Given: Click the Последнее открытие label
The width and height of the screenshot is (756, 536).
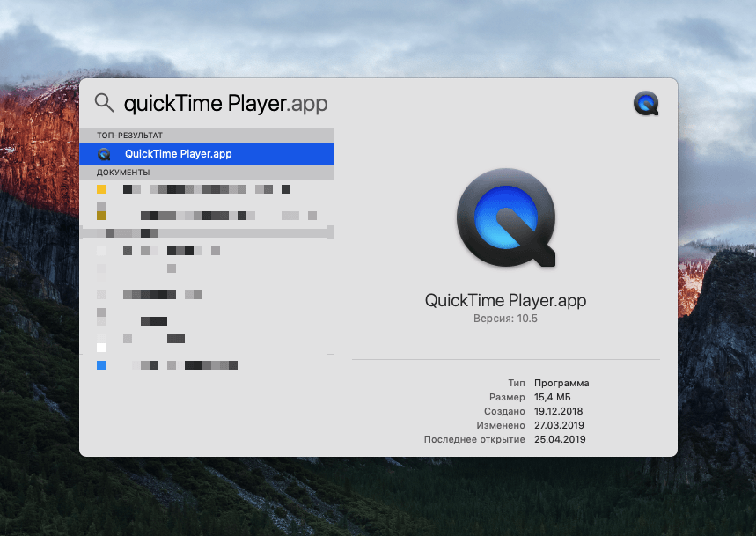Looking at the screenshot, I should pos(474,439).
